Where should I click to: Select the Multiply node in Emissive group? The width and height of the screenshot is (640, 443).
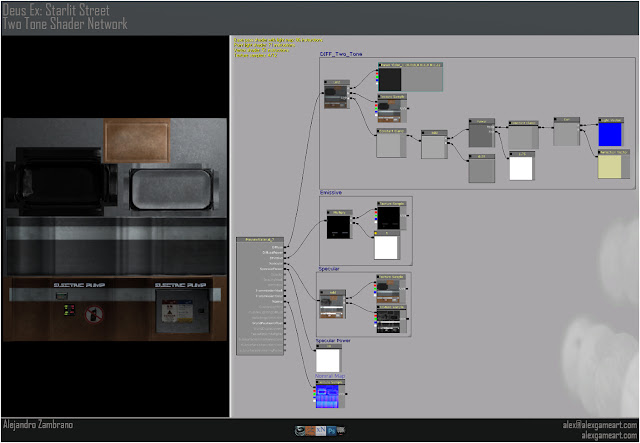coord(339,224)
